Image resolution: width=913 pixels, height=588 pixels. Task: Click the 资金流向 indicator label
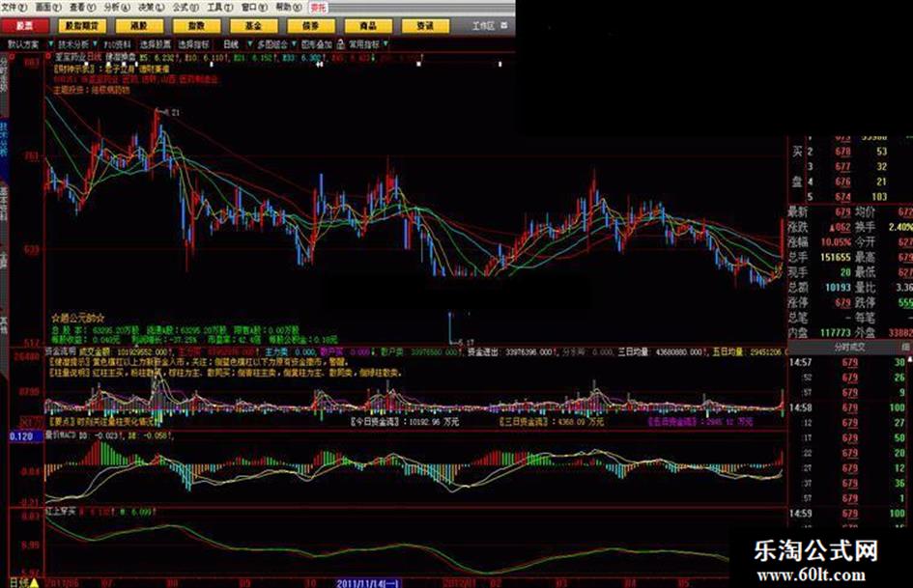coord(61,351)
